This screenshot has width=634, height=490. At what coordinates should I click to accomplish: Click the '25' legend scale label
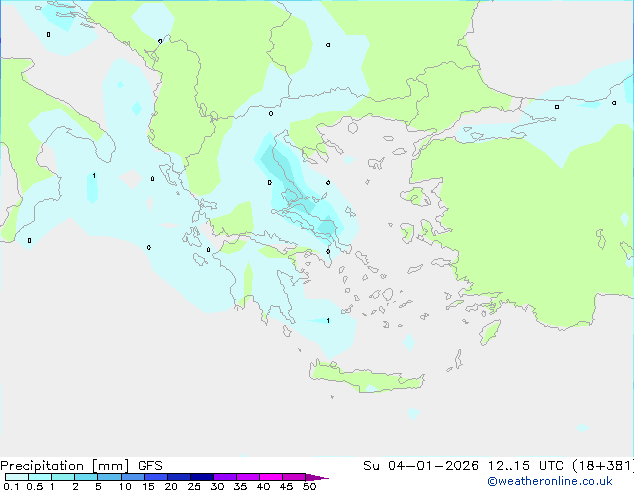click(x=194, y=486)
